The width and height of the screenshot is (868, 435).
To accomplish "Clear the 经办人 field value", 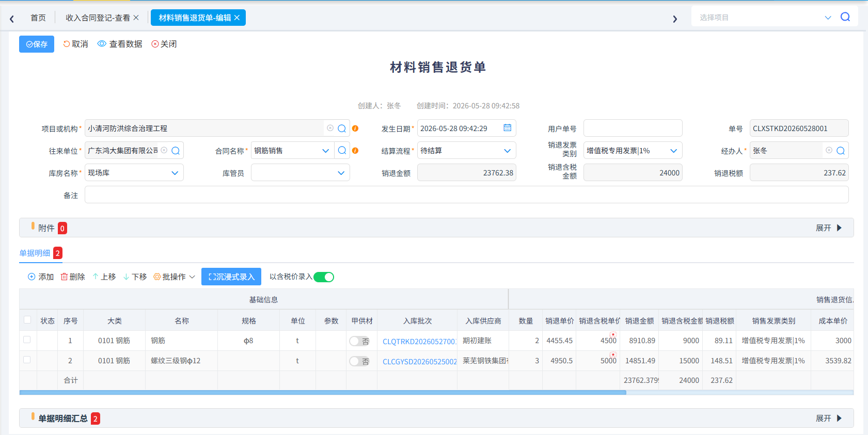I will pyautogui.click(x=829, y=150).
